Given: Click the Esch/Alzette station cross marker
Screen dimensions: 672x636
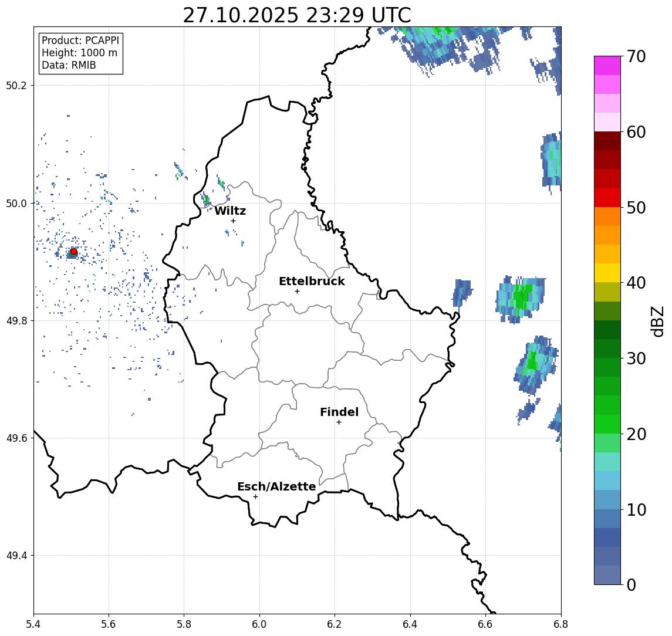Looking at the screenshot, I should pos(255,497).
